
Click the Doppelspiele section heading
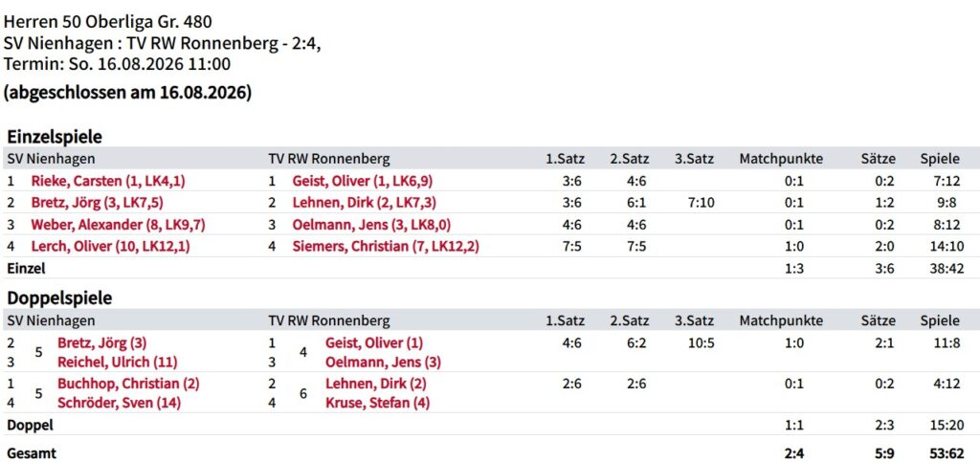[x=59, y=297]
